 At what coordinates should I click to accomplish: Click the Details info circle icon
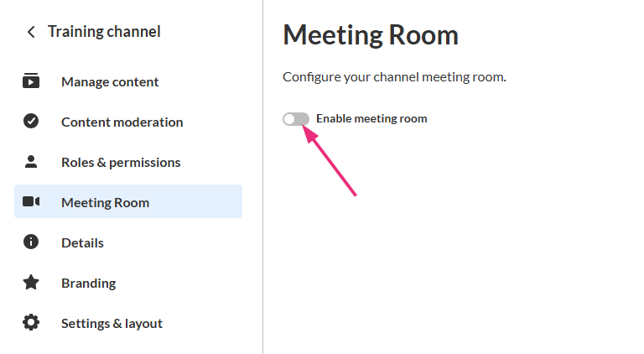point(31,242)
